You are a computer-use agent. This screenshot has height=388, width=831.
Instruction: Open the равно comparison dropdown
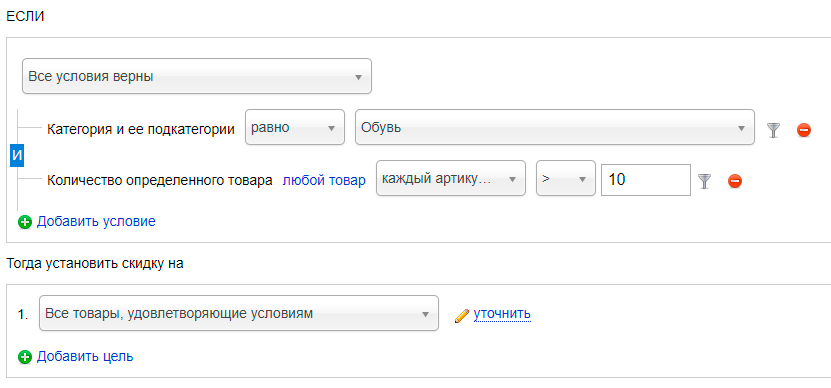(295, 127)
